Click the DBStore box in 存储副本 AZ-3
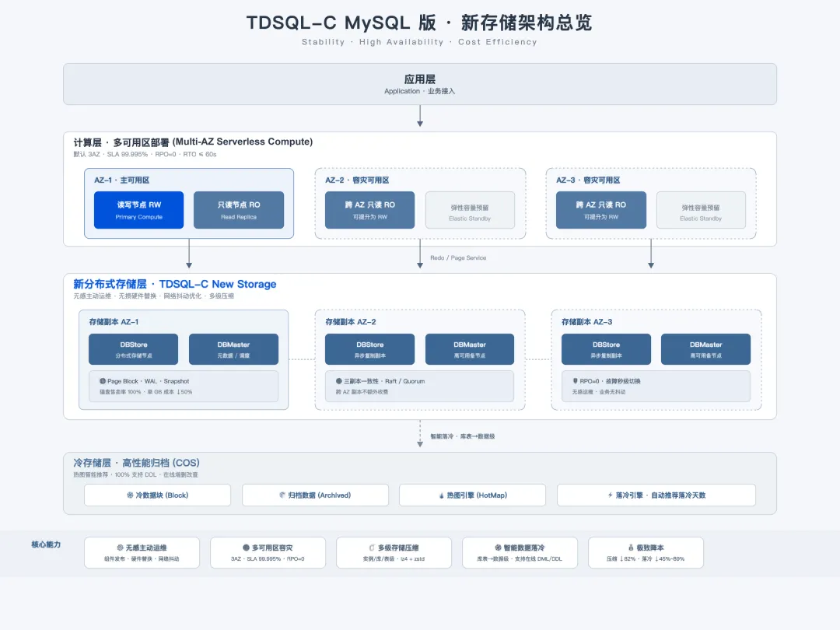This screenshot has width=840, height=630. pyautogui.click(x=606, y=349)
